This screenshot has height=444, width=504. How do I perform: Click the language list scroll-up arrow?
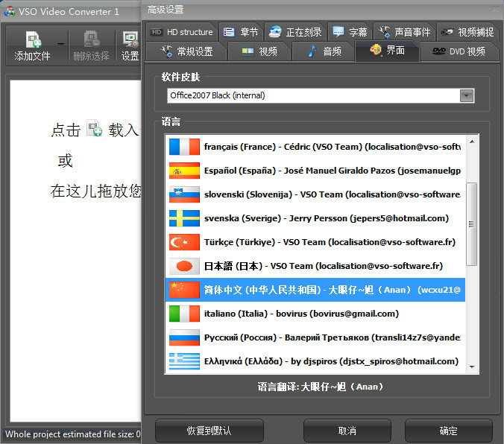[472, 142]
